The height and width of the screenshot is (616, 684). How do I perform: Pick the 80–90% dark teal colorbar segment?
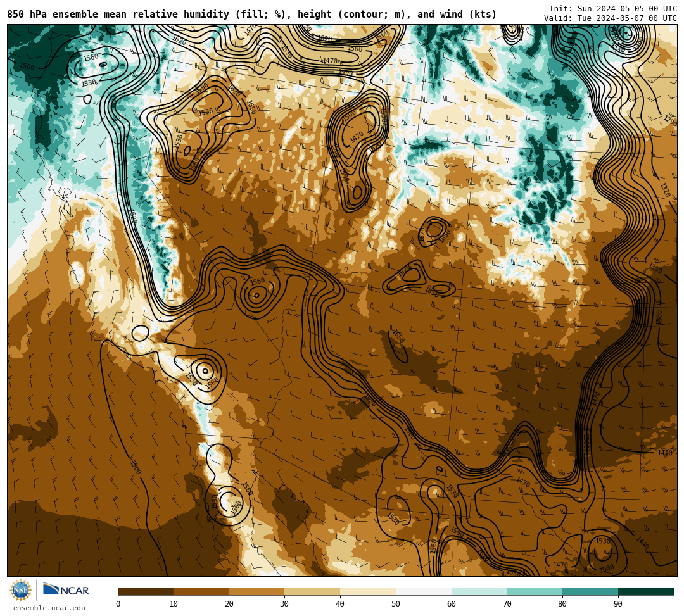click(x=590, y=591)
